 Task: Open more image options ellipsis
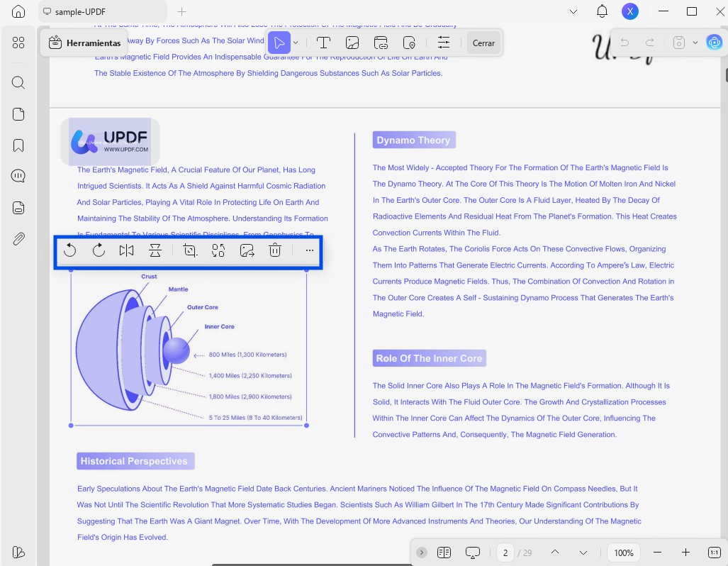pyautogui.click(x=310, y=250)
